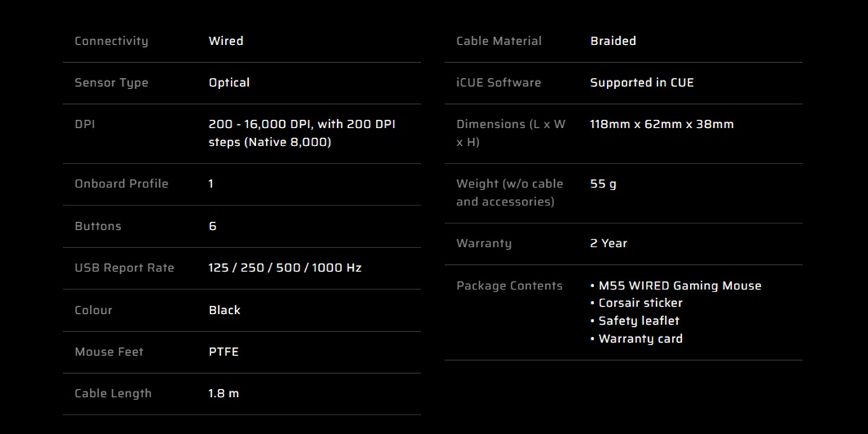Click the Cable Length value 1.8 m
Screen dimensions: 868x434
(224, 394)
